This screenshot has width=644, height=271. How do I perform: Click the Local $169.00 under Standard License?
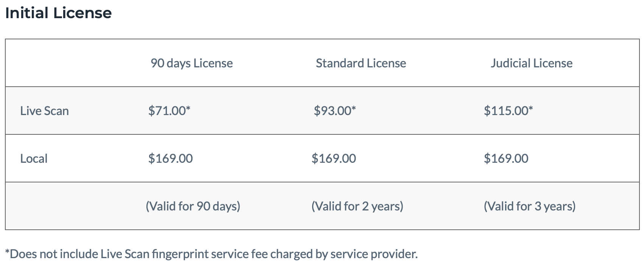[334, 159]
